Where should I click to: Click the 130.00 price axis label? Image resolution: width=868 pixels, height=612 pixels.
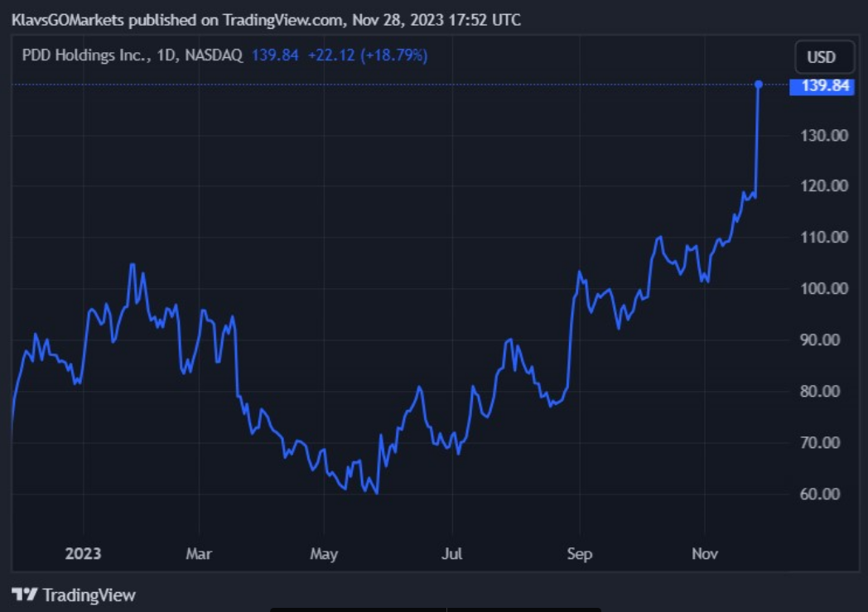pyautogui.click(x=824, y=136)
